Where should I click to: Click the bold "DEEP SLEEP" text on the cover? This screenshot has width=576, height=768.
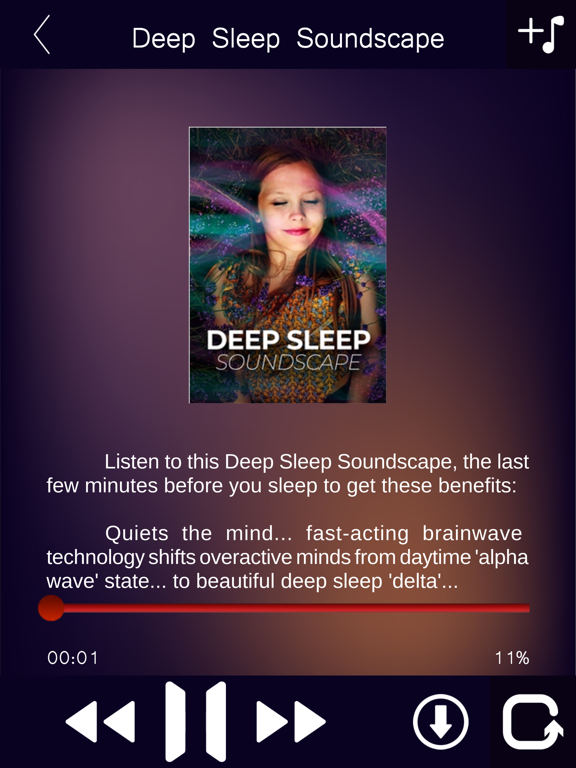tap(288, 340)
